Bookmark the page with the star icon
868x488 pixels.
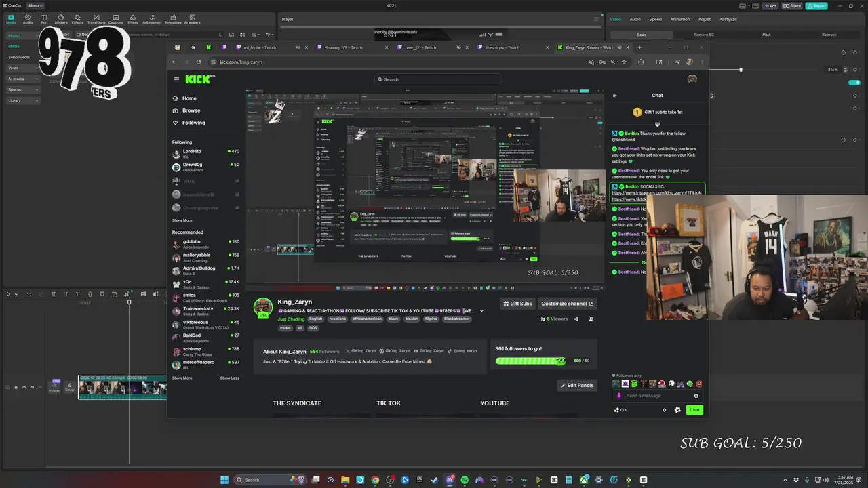pos(624,62)
